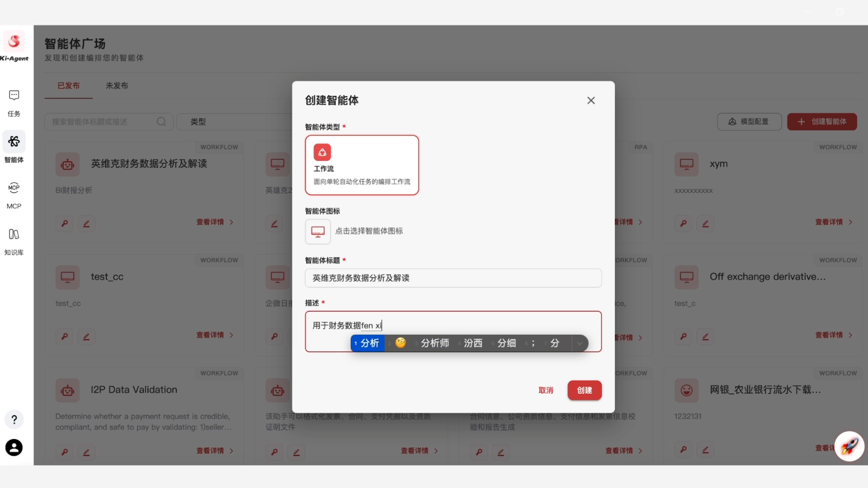
Task: Click robot icon of I2P Data Validation
Action: pyautogui.click(x=67, y=390)
